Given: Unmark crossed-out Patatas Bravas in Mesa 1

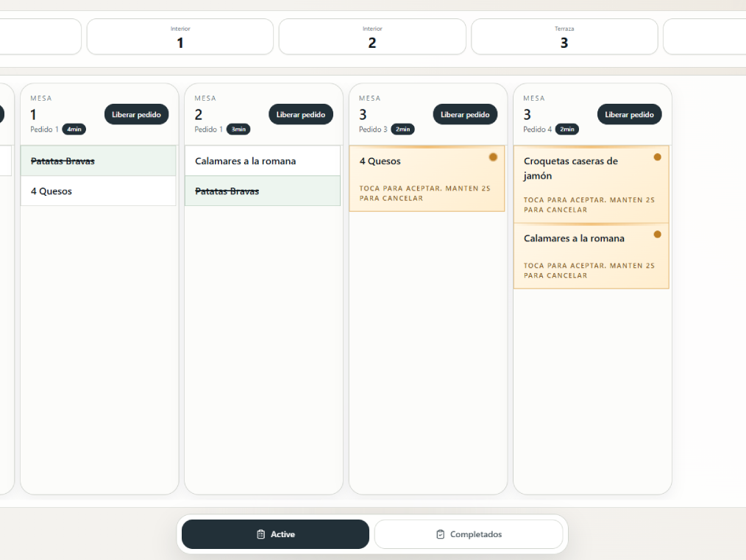Looking at the screenshot, I should click(x=98, y=161).
